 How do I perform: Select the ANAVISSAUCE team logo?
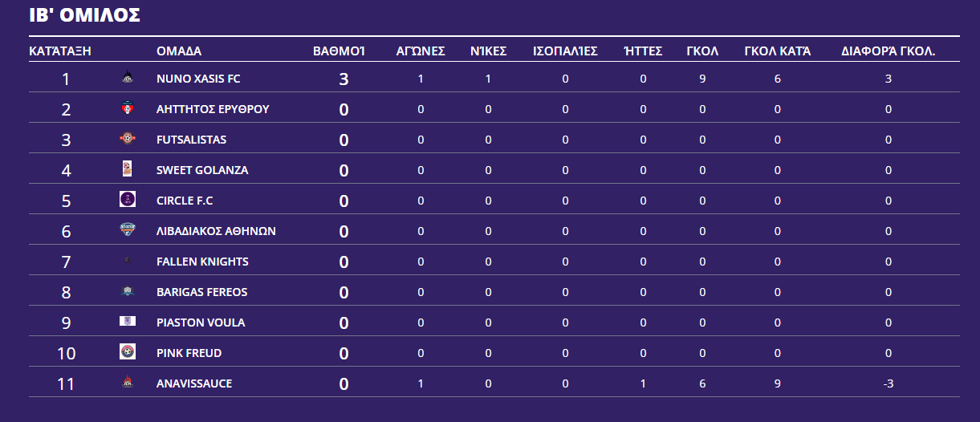click(x=127, y=383)
